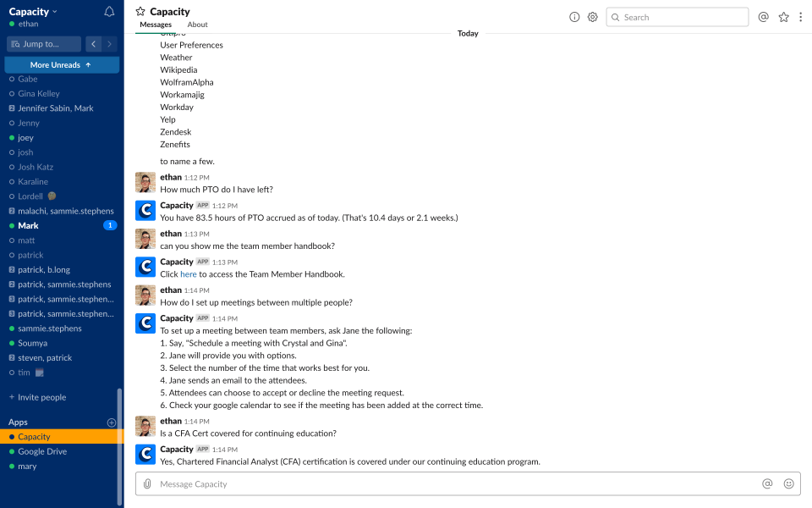Open the sidebar notifications bell
The image size is (812, 508).
110,11
